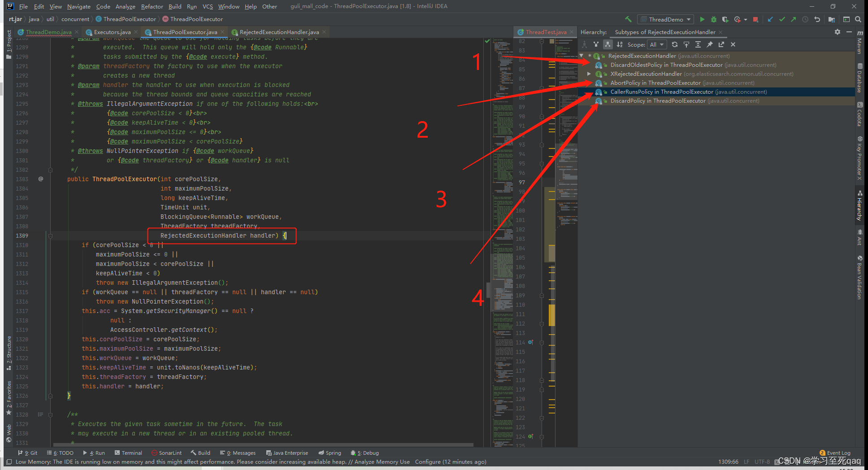
Task: Toggle the Maven tool window stripe
Action: (x=859, y=43)
